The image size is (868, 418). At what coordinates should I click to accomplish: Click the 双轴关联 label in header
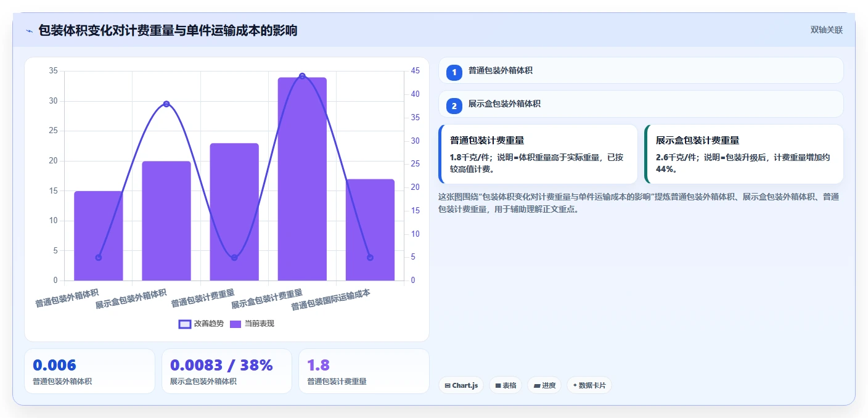[x=826, y=30]
